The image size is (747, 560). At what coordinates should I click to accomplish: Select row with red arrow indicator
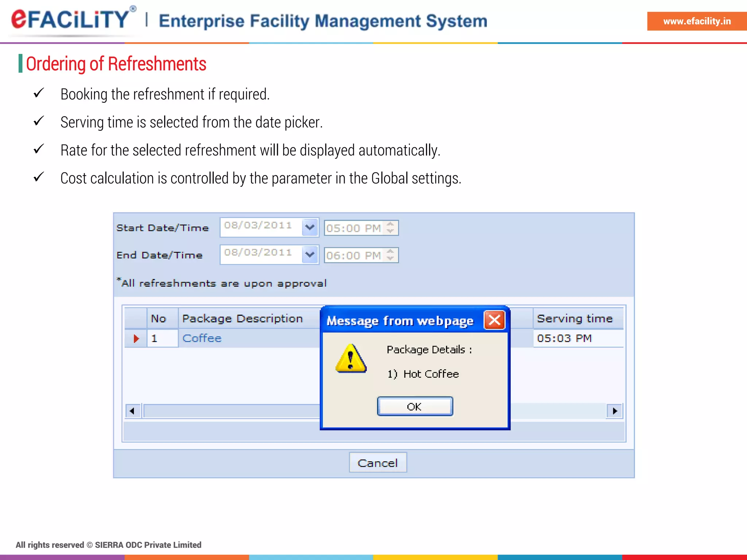click(136, 338)
